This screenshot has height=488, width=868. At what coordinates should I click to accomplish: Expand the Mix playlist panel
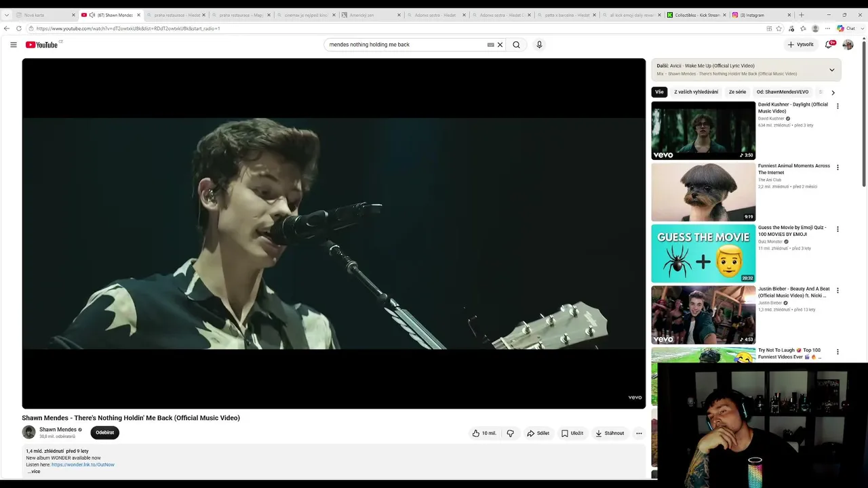(832, 70)
